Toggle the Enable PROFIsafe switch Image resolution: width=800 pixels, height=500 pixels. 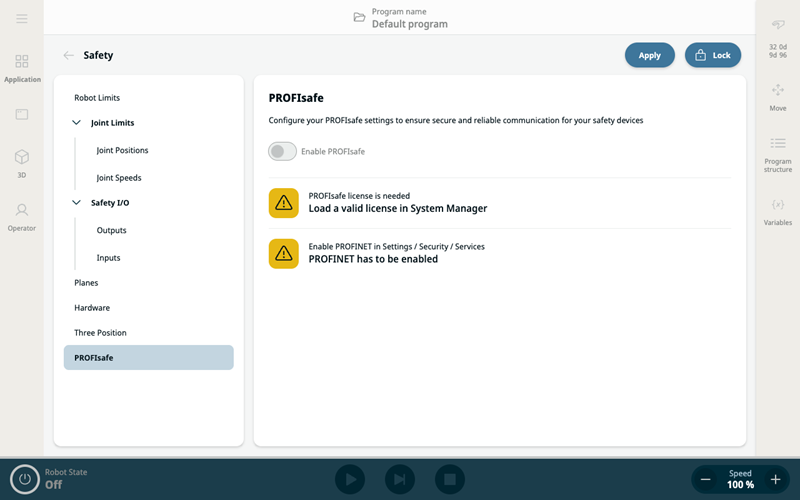tap(283, 151)
